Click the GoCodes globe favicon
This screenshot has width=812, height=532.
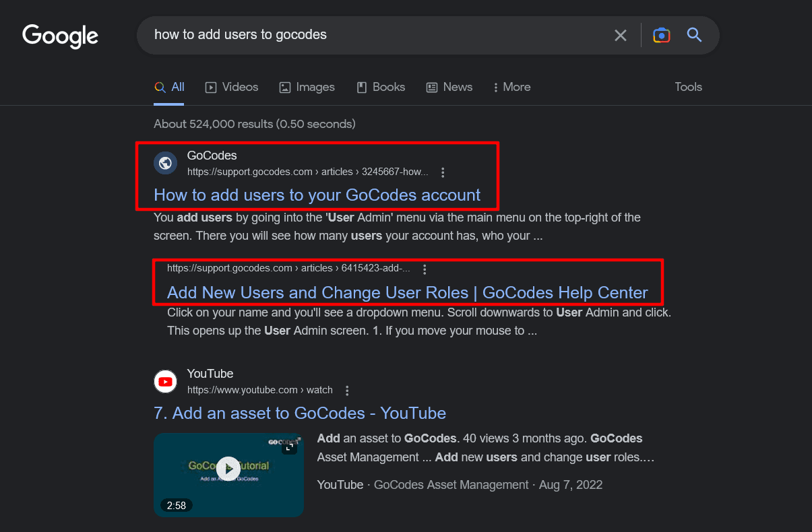click(165, 163)
